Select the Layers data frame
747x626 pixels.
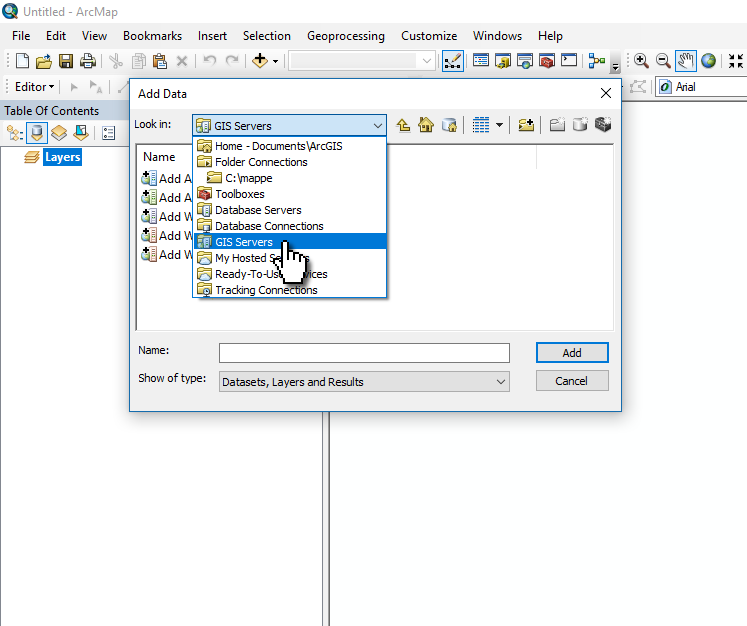(62, 157)
